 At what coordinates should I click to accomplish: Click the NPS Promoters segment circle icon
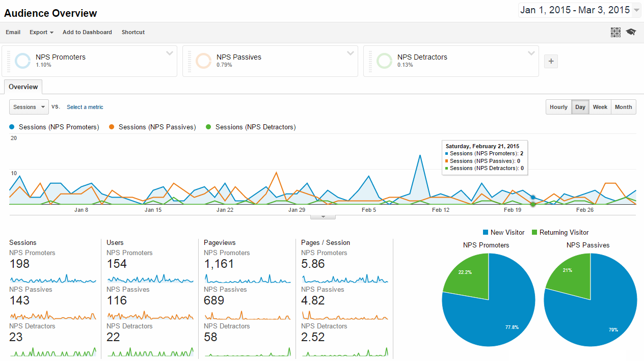(x=22, y=61)
